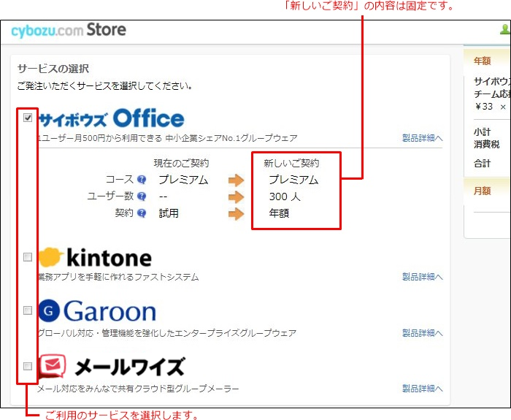
Task: Click the cybozu.com Store logo
Action: [69, 31]
